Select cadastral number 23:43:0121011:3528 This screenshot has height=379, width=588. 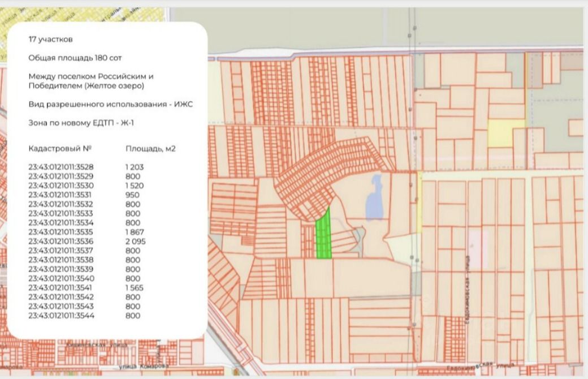(61, 167)
